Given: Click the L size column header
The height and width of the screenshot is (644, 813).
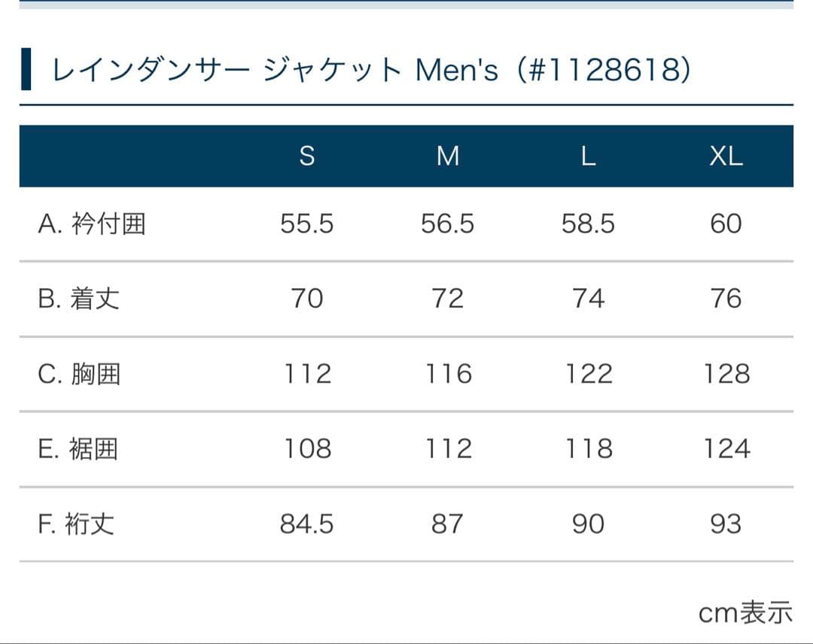Looking at the screenshot, I should pos(588,156).
